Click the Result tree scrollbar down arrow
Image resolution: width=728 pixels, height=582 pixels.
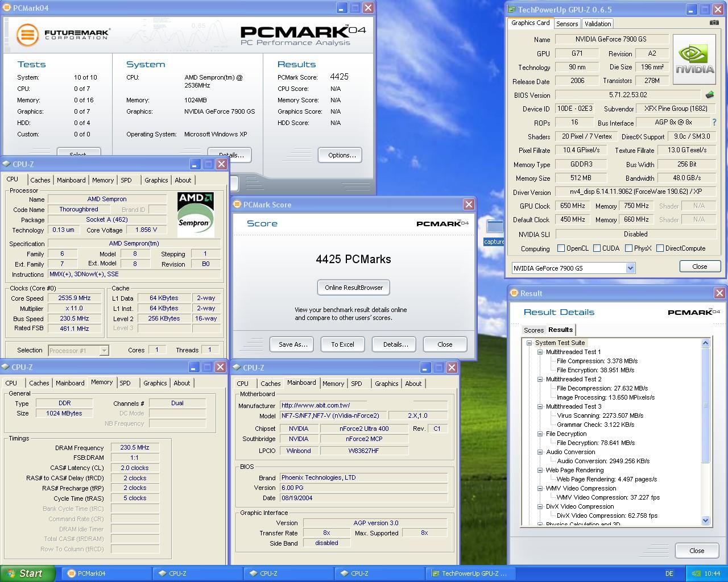[x=706, y=520]
